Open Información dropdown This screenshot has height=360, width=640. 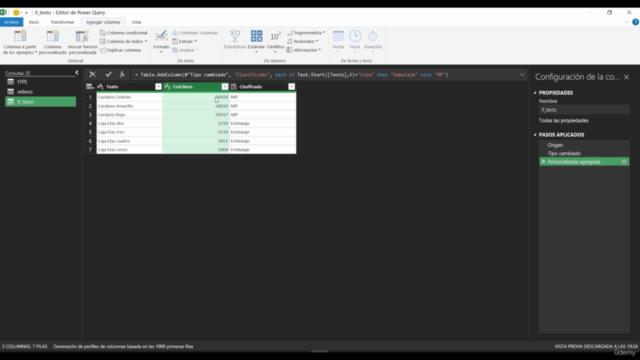[x=304, y=50]
